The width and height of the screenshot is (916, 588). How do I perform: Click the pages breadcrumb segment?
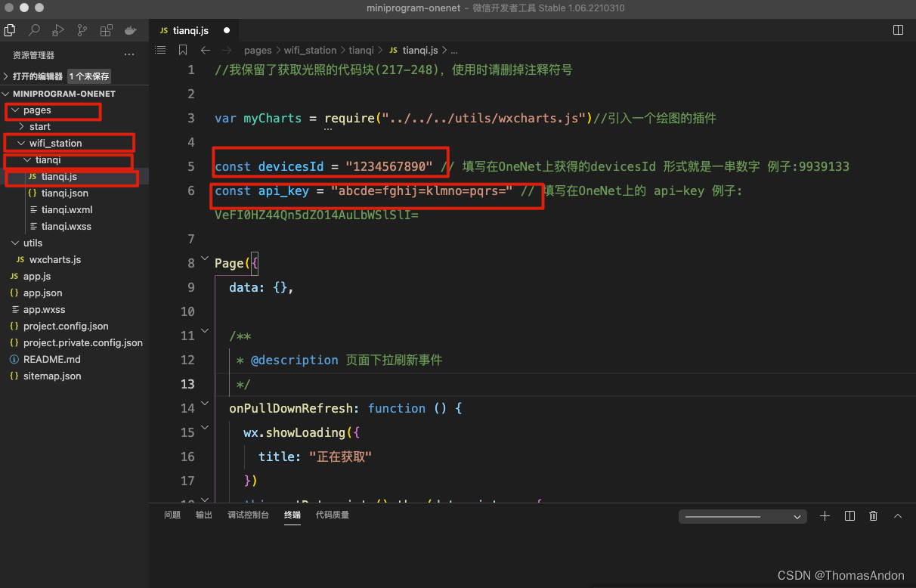[x=258, y=50]
